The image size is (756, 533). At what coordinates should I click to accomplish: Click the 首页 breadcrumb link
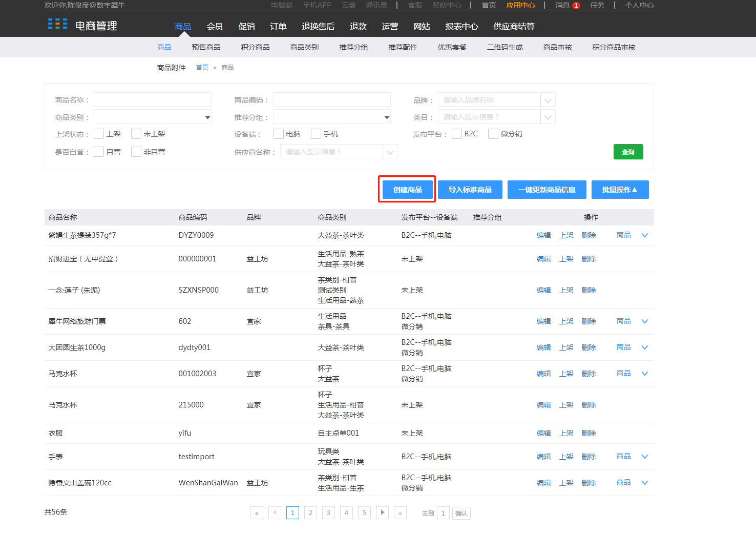[202, 68]
